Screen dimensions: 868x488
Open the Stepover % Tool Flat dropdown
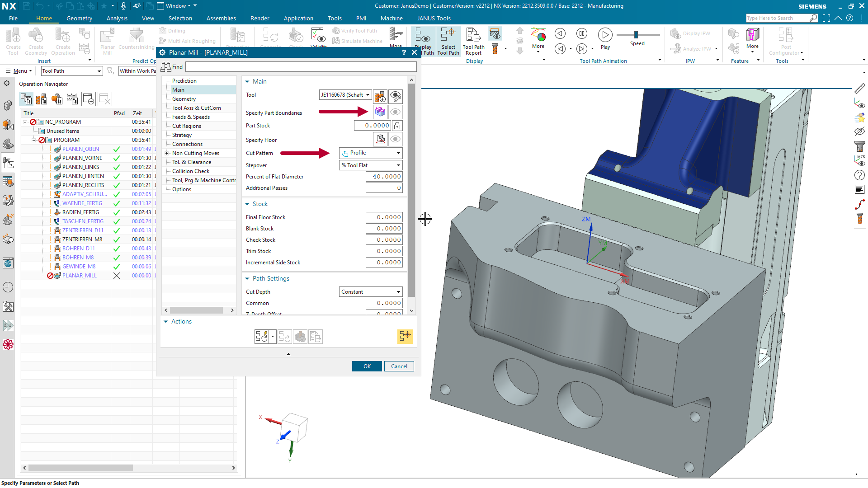pyautogui.click(x=371, y=165)
